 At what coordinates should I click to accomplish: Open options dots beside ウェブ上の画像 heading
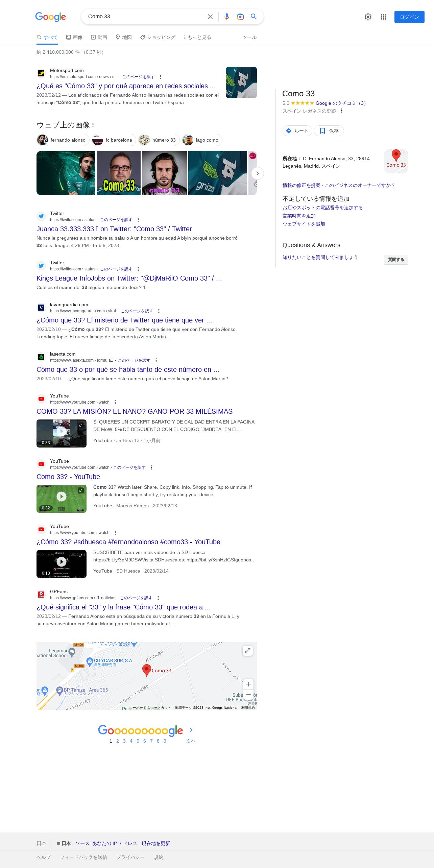(x=93, y=125)
